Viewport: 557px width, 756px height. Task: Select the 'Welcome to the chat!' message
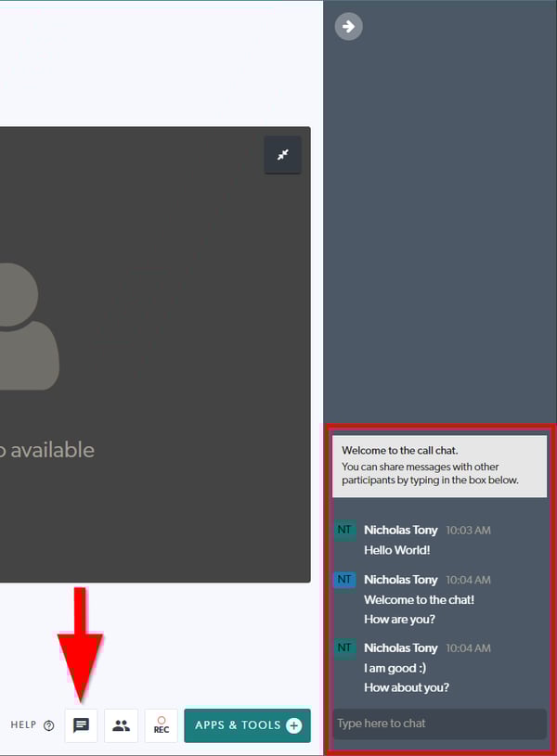pyautogui.click(x=419, y=600)
